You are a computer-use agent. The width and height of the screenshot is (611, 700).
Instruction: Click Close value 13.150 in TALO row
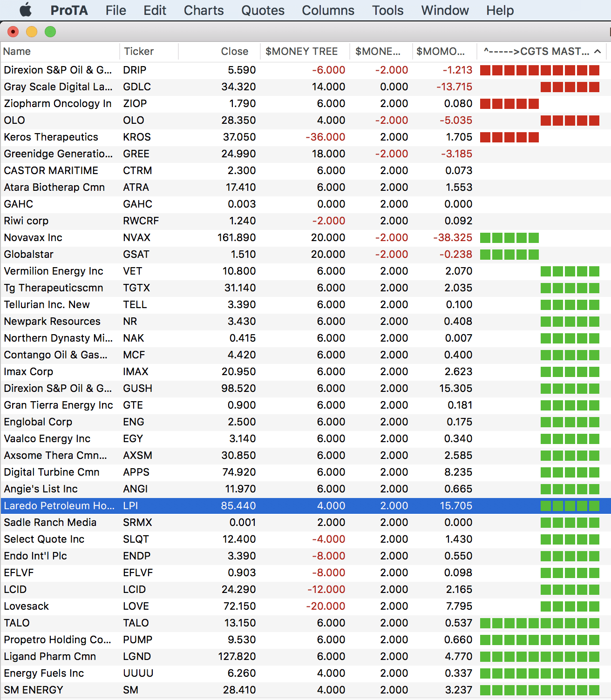(240, 623)
